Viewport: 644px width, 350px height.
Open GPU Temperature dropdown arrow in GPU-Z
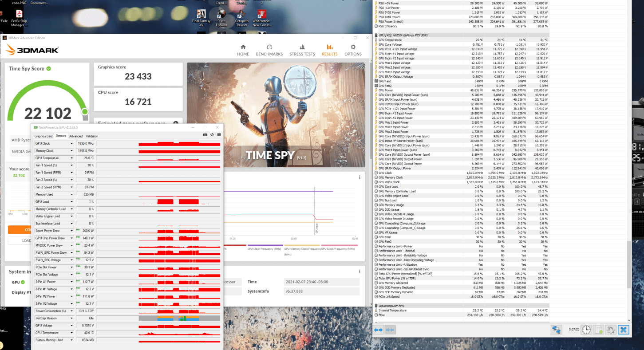[x=71, y=158]
